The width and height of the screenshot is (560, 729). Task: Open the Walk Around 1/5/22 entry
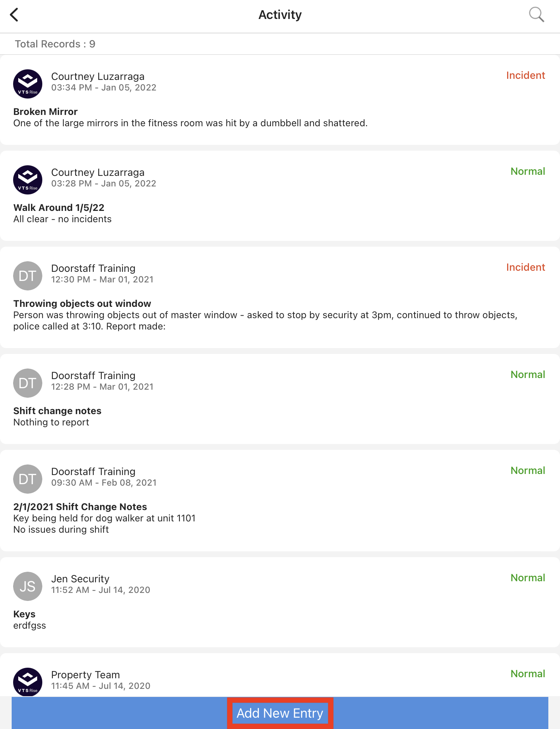coord(59,208)
